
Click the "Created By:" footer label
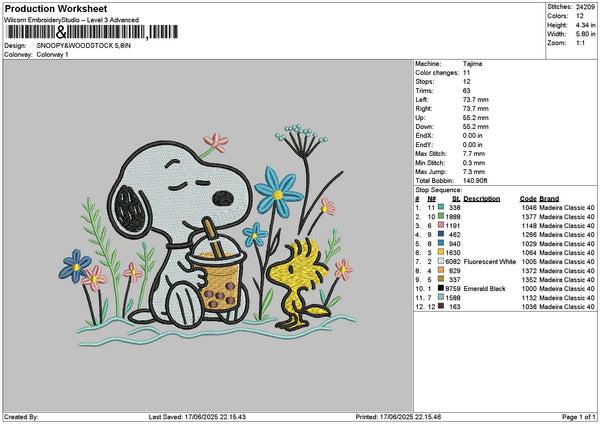pos(21,417)
